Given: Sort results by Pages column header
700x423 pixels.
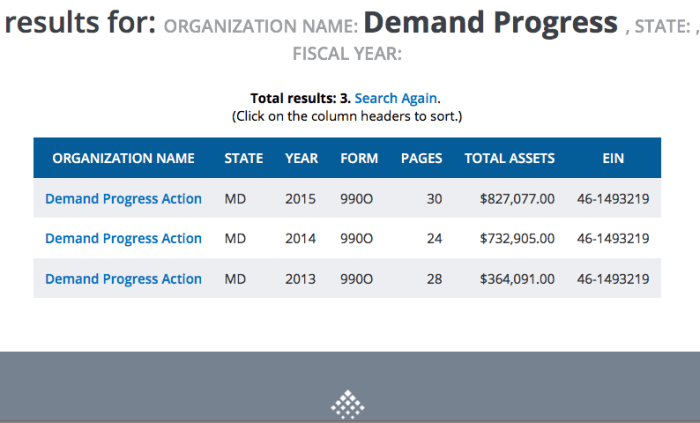Looking at the screenshot, I should point(421,158).
